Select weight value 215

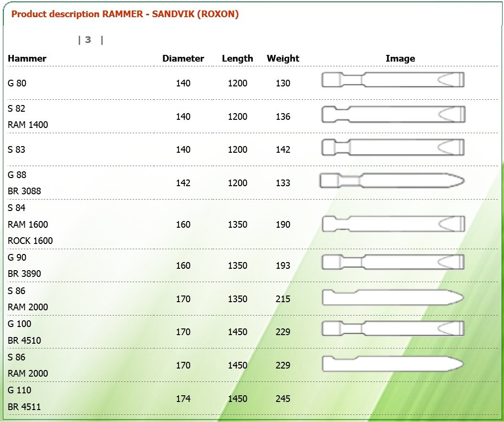[283, 299]
